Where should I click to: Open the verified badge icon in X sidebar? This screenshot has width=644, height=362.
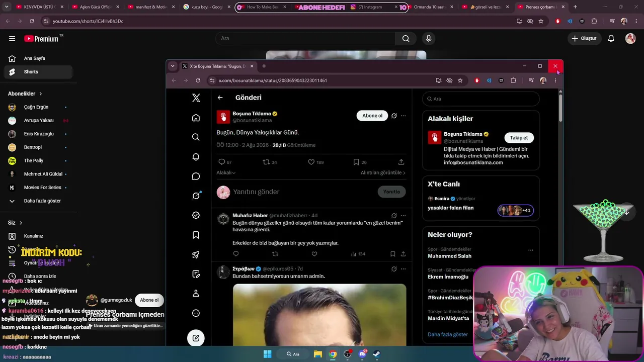[196, 215]
